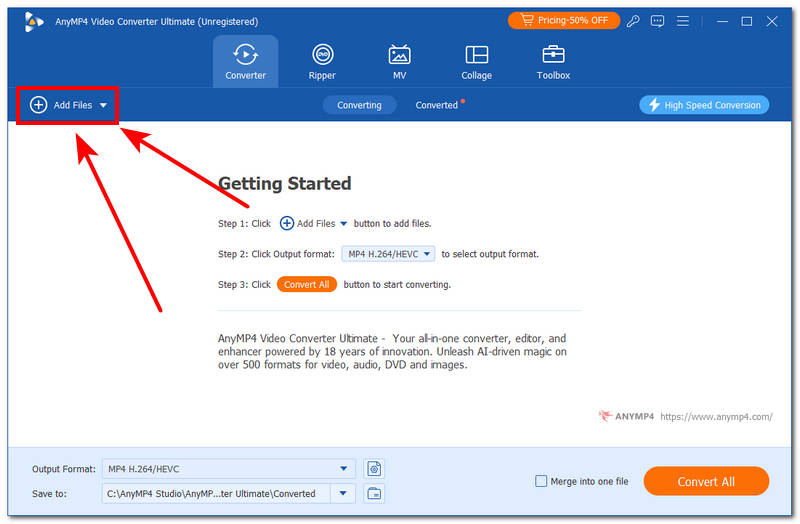This screenshot has width=800, height=524.
Task: Click Add Files in Step 1
Action: pos(313,223)
